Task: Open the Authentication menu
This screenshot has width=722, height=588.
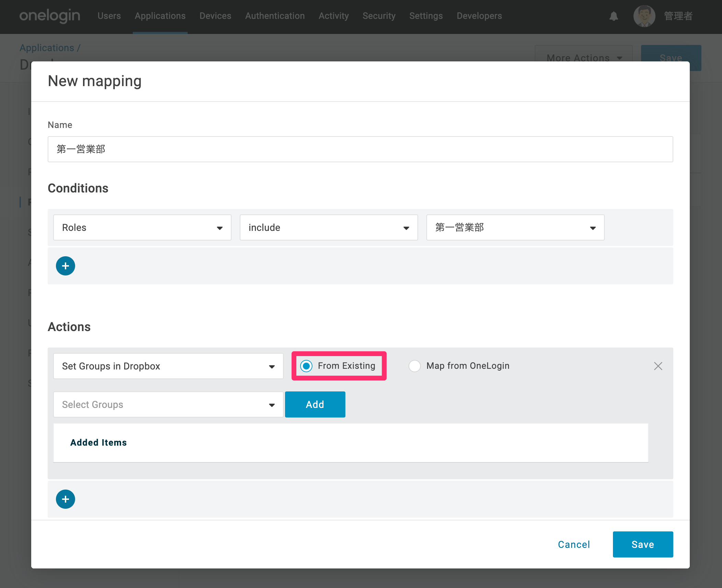Action: coord(275,16)
